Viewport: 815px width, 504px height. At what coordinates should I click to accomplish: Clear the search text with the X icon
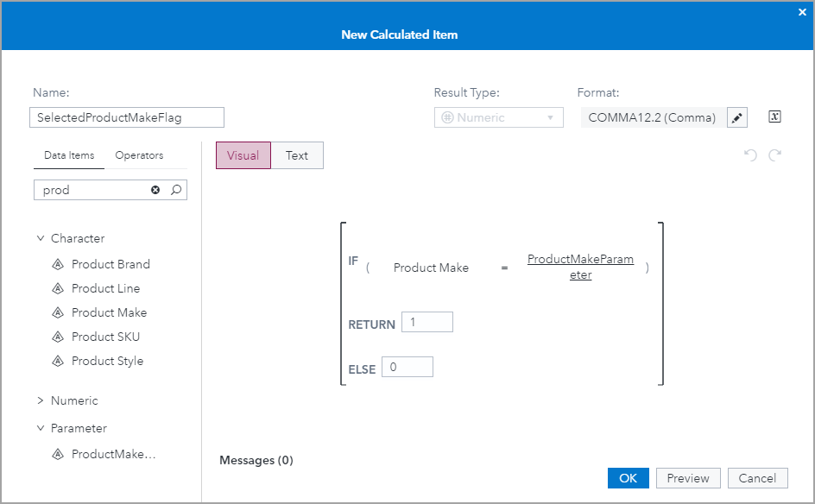[155, 190]
